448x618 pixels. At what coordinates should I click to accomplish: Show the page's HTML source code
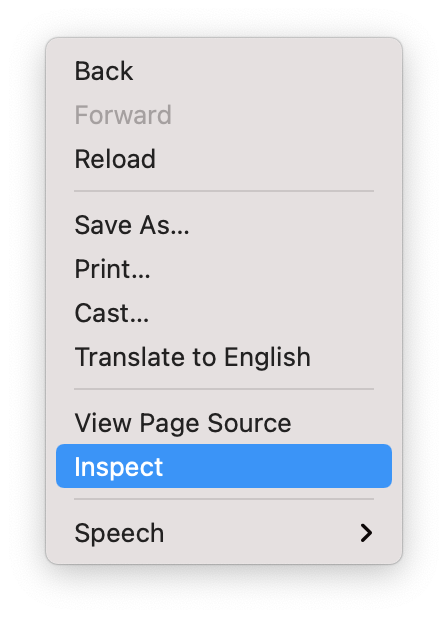[x=224, y=423]
